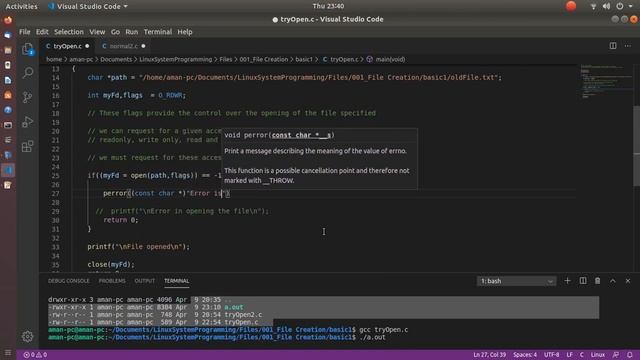Open the Search view in activity bar
This screenshot has height=360, width=640.
coord(27,73)
